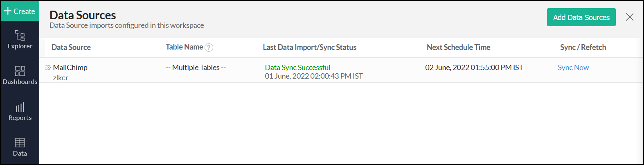Click the Table Name help question icon
Image resolution: width=644 pixels, height=165 pixels.
click(x=209, y=47)
